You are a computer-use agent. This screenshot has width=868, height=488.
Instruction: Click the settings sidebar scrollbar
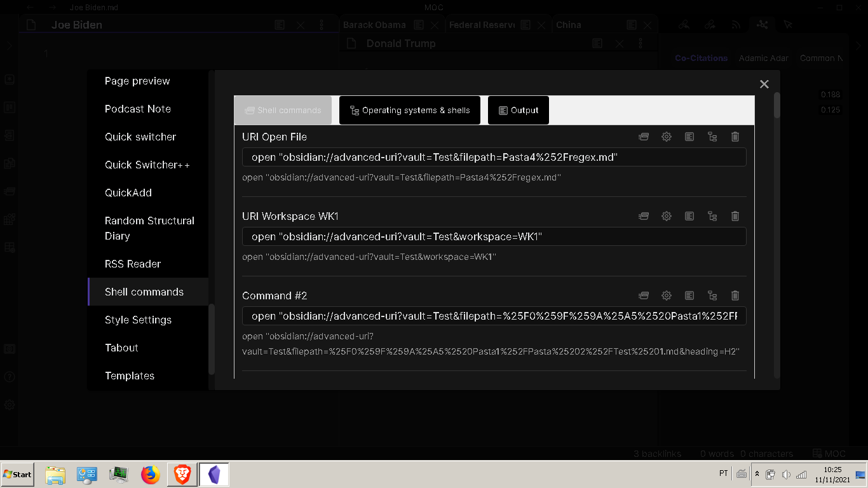click(x=212, y=339)
